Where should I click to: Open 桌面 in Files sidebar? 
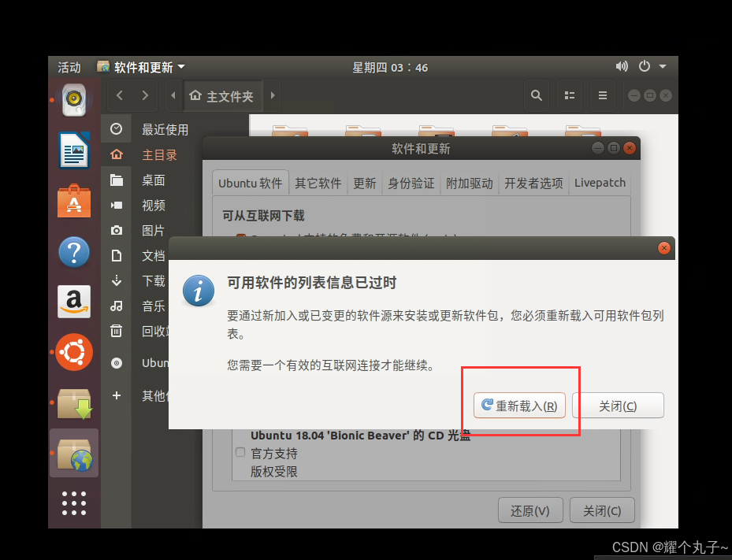[153, 180]
